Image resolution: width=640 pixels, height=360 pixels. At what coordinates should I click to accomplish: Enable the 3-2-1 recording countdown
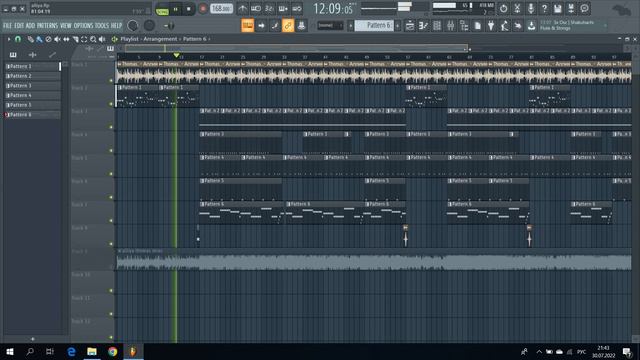click(269, 9)
